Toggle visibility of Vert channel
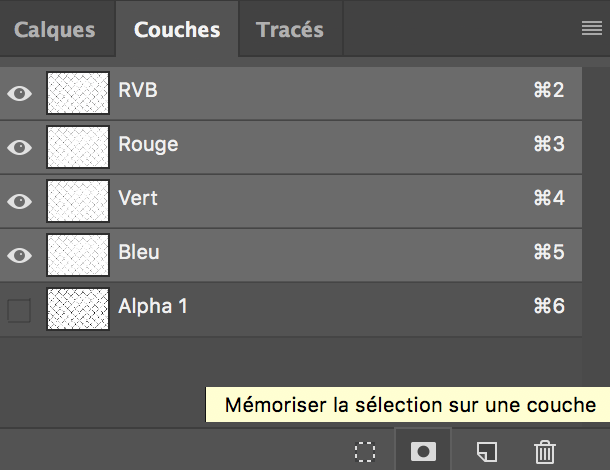The width and height of the screenshot is (610, 470). 19,201
